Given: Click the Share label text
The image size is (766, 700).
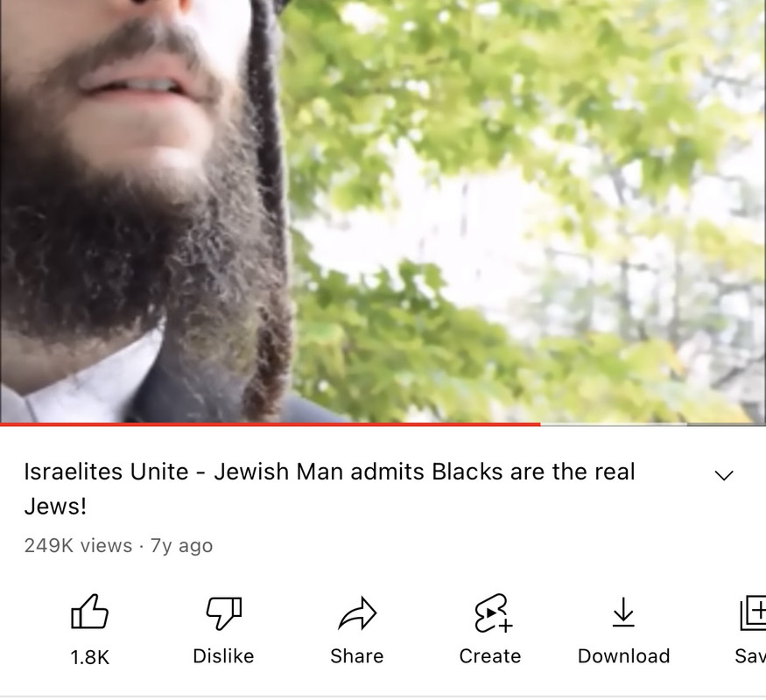Looking at the screenshot, I should point(357,656).
